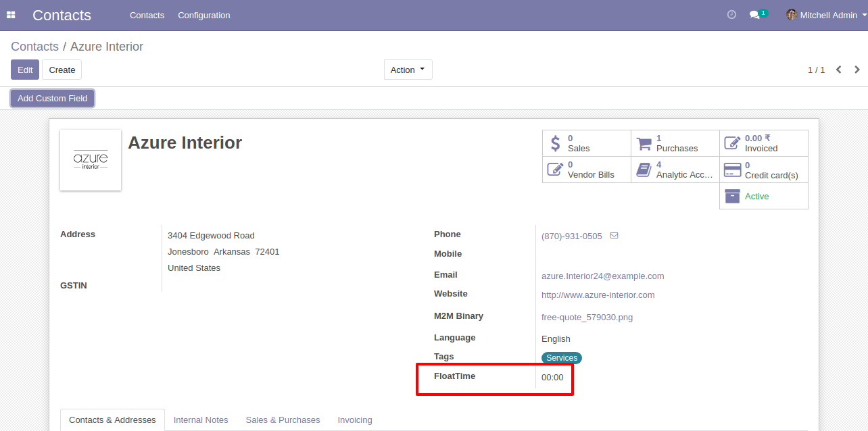Click the Purchases cart icon

click(644, 143)
